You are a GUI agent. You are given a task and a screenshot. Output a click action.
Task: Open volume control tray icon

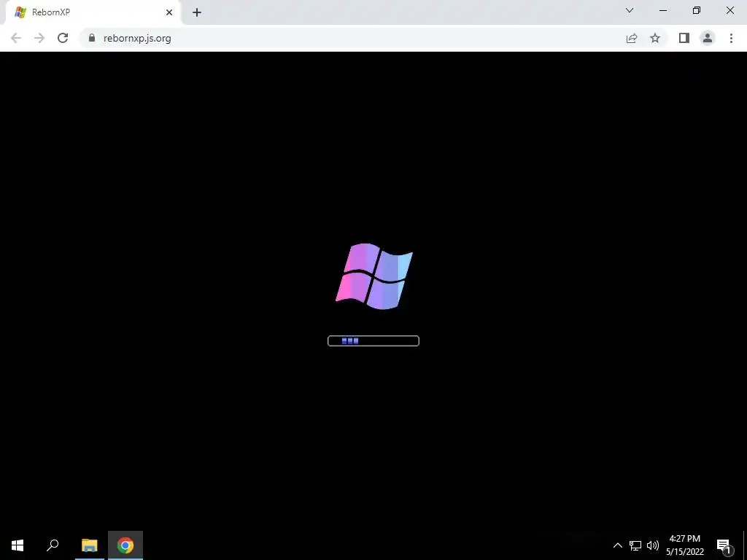(x=653, y=545)
